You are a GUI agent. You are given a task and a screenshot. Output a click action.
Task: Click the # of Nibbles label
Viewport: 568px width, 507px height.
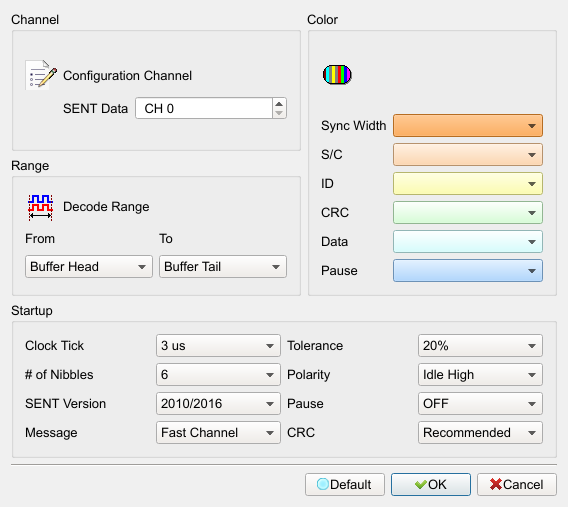[59, 374]
